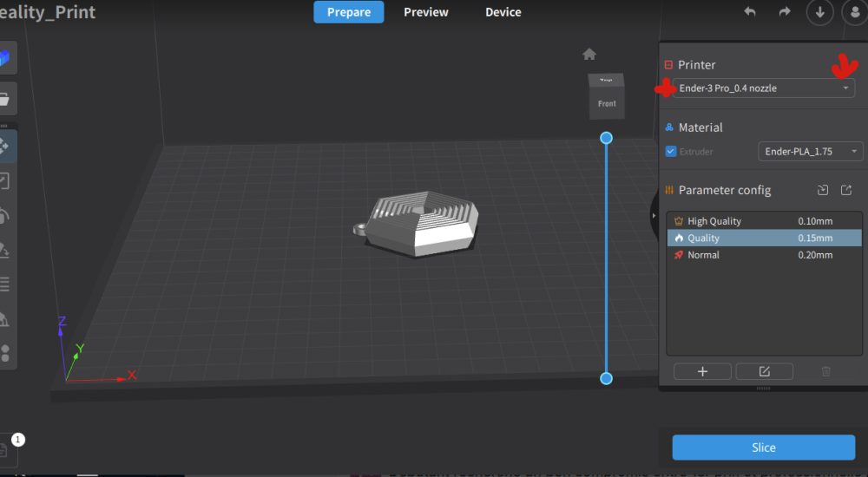The height and width of the screenshot is (477, 868).
Task: Select the Move tool in left toolbar
Action: [x=4, y=146]
